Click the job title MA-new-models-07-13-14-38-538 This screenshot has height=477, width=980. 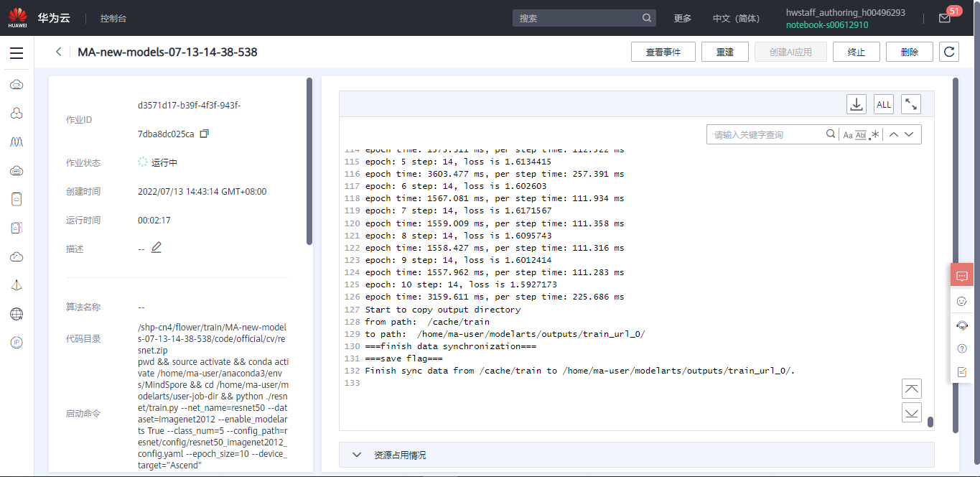click(x=167, y=52)
